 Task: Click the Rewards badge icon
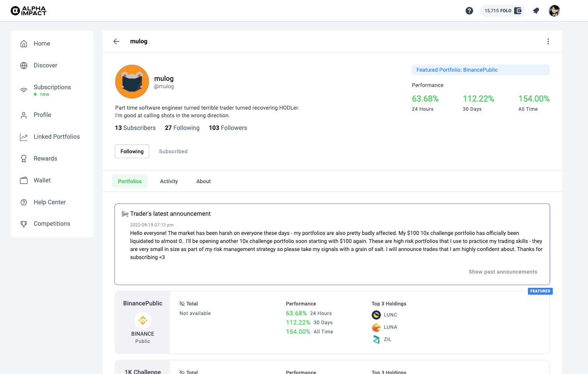pyautogui.click(x=24, y=159)
